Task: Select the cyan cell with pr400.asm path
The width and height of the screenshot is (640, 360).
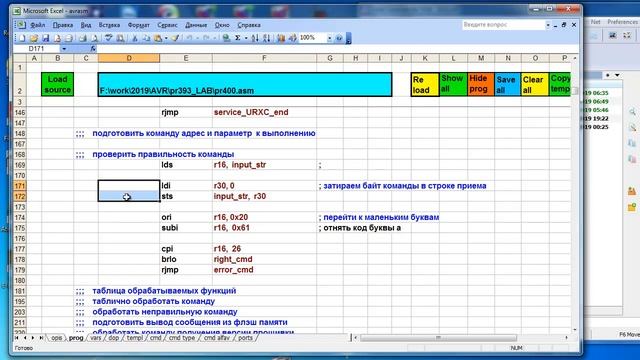Action: [245, 84]
